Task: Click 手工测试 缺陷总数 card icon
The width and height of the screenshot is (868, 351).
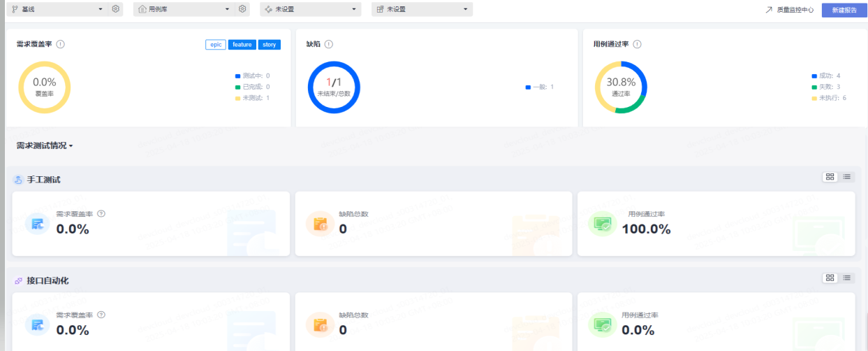Action: 321,224
